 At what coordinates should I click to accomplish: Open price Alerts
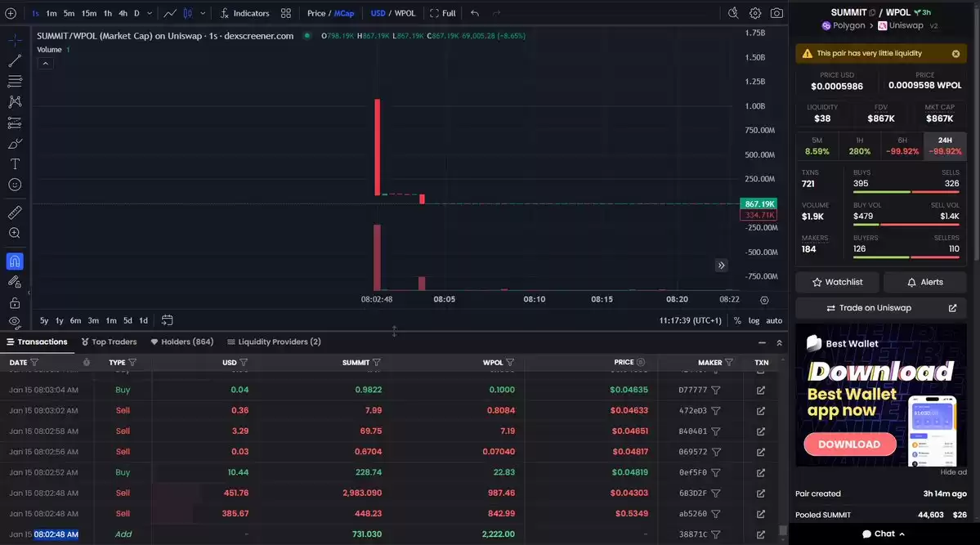click(925, 283)
